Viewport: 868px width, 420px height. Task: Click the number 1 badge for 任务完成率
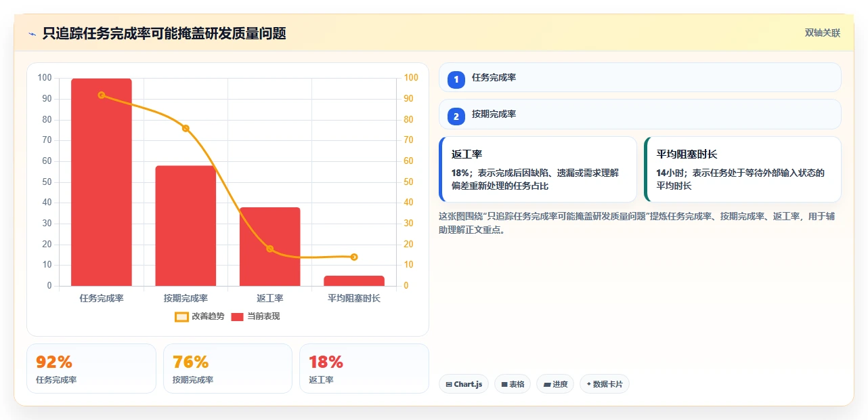456,79
